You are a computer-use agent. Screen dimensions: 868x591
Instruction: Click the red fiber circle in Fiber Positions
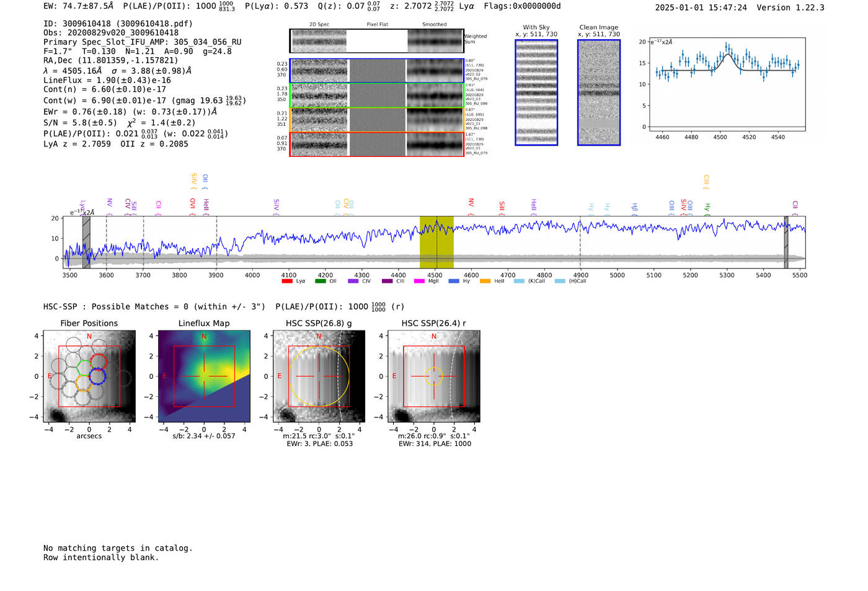[99, 362]
